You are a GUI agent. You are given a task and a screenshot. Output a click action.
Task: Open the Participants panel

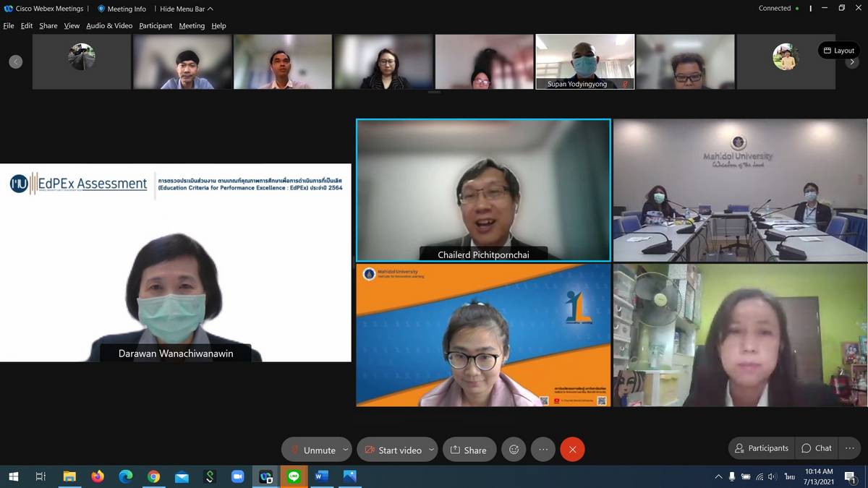[x=761, y=448]
